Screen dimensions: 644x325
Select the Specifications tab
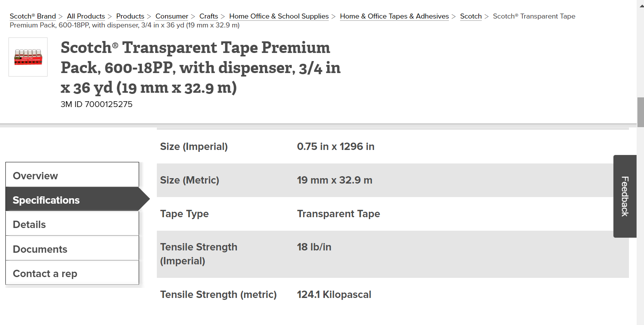click(x=72, y=199)
